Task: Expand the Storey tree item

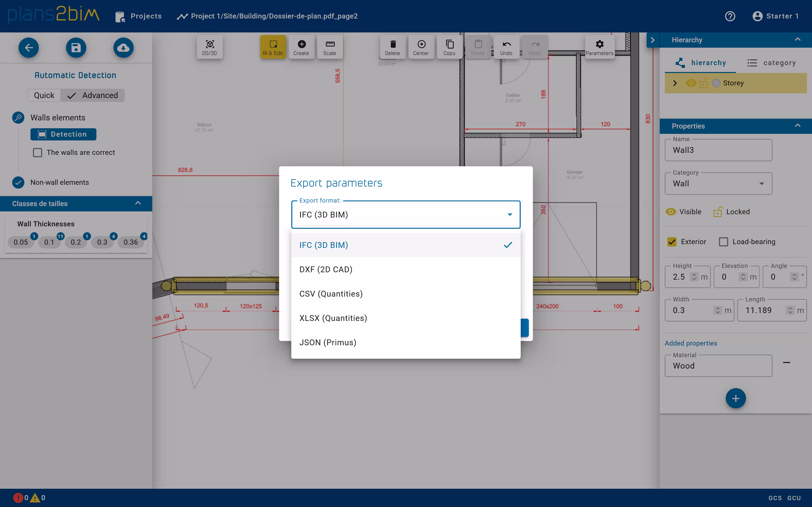Action: 675,83
